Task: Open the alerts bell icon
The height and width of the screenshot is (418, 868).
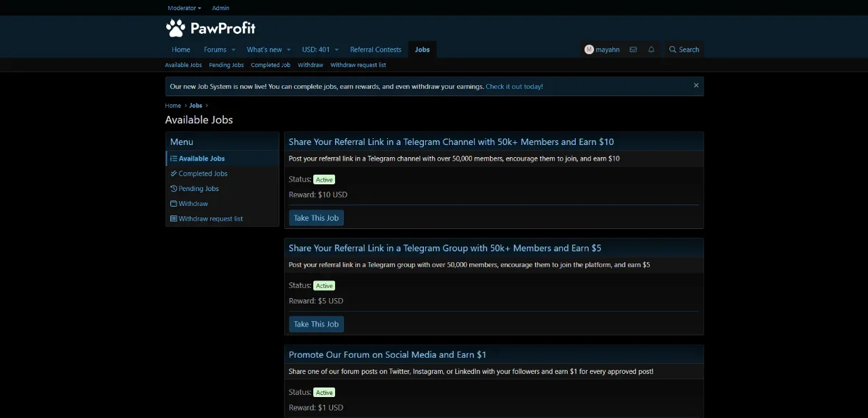Action: click(x=651, y=49)
